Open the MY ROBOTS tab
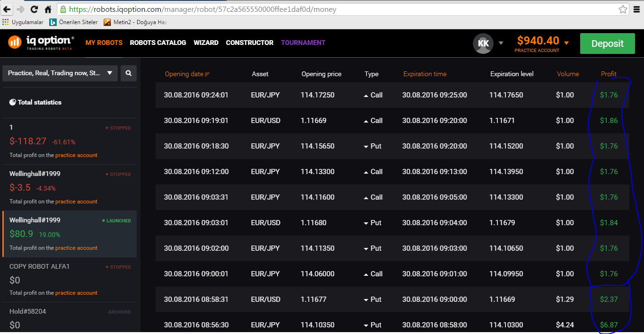Image resolution: width=644 pixels, height=334 pixels. click(x=104, y=43)
